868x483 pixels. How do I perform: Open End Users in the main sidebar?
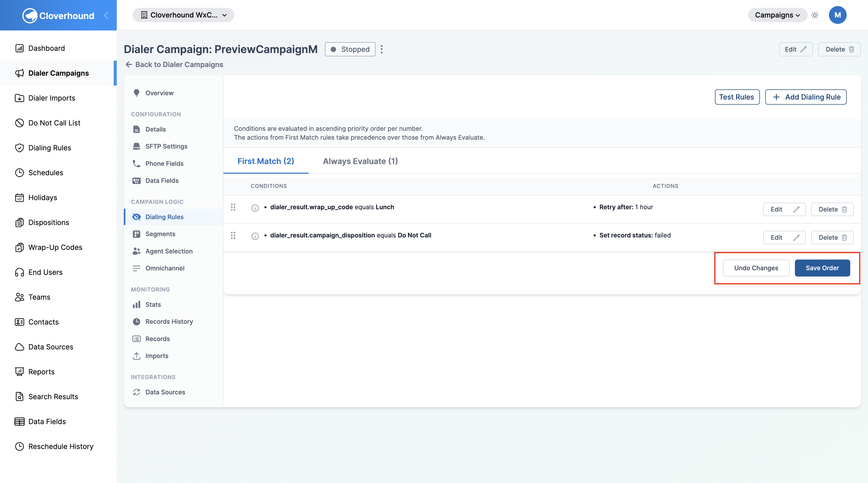58,272
